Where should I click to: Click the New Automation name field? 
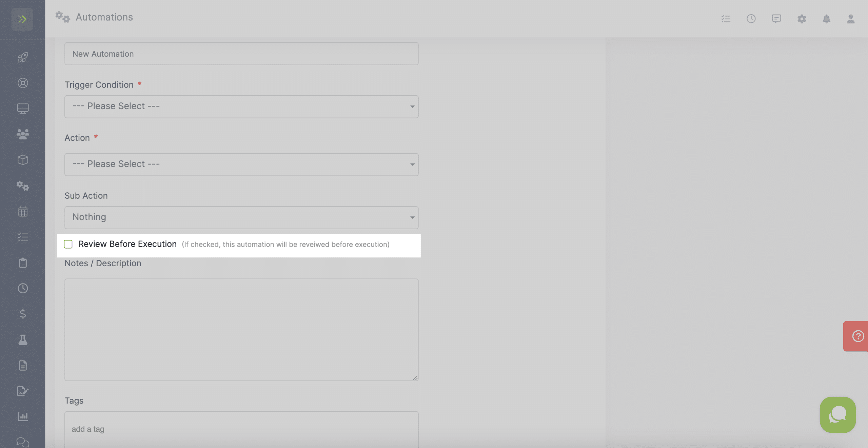click(241, 54)
